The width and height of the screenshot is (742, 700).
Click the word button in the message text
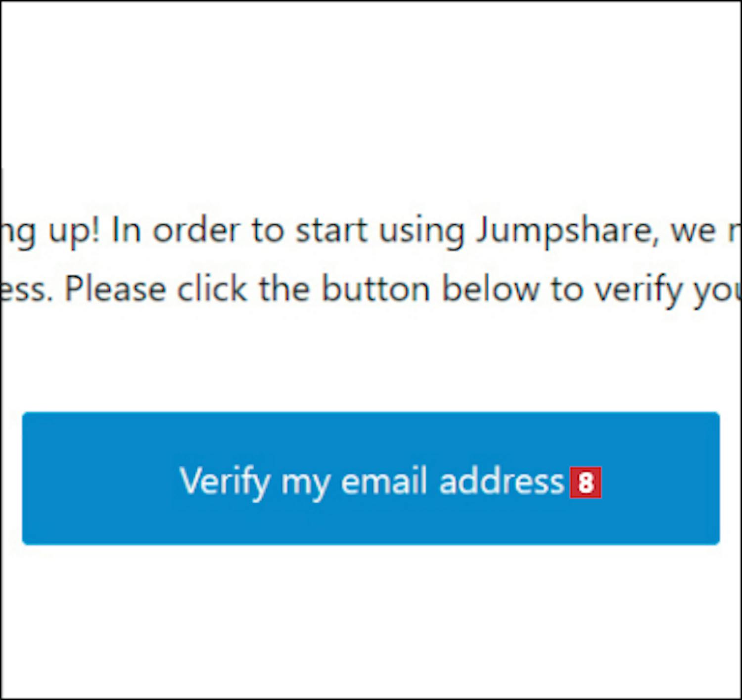(375, 289)
